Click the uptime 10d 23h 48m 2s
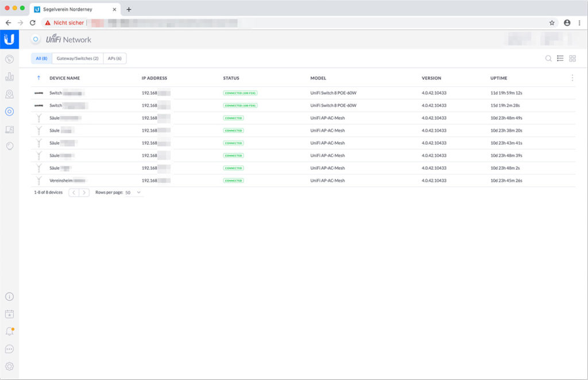 click(x=505, y=168)
